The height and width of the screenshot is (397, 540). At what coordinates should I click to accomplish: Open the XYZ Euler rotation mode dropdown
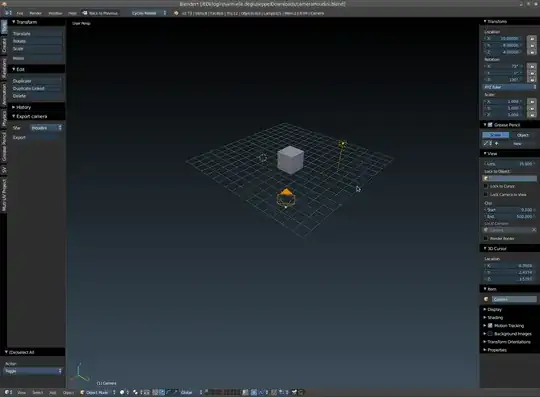click(x=510, y=87)
